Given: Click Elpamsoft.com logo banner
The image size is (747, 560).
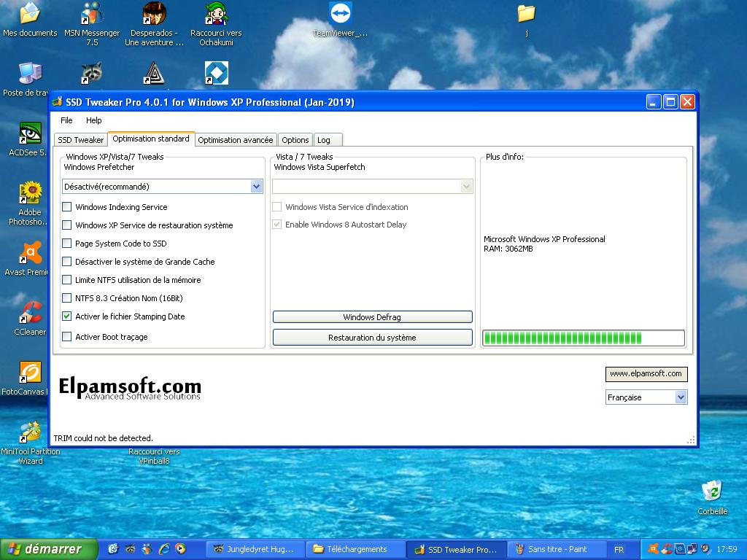Looking at the screenshot, I should coord(130,388).
